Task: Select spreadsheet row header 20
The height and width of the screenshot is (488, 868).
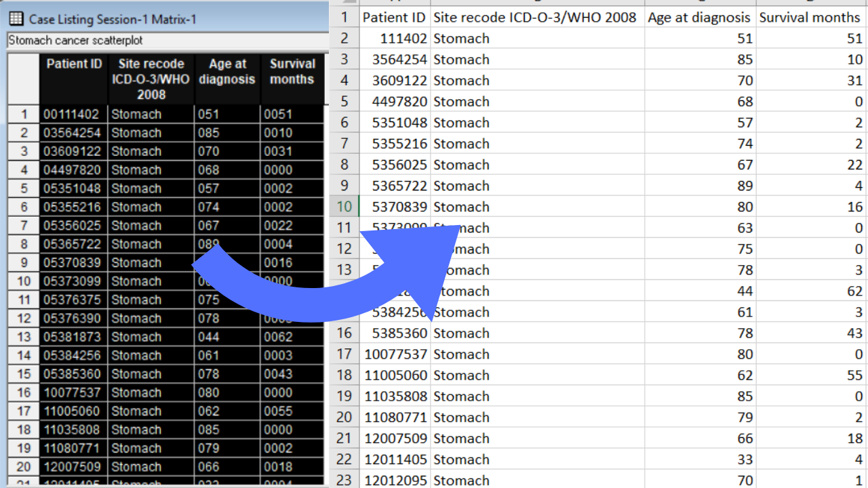Action: click(x=344, y=418)
